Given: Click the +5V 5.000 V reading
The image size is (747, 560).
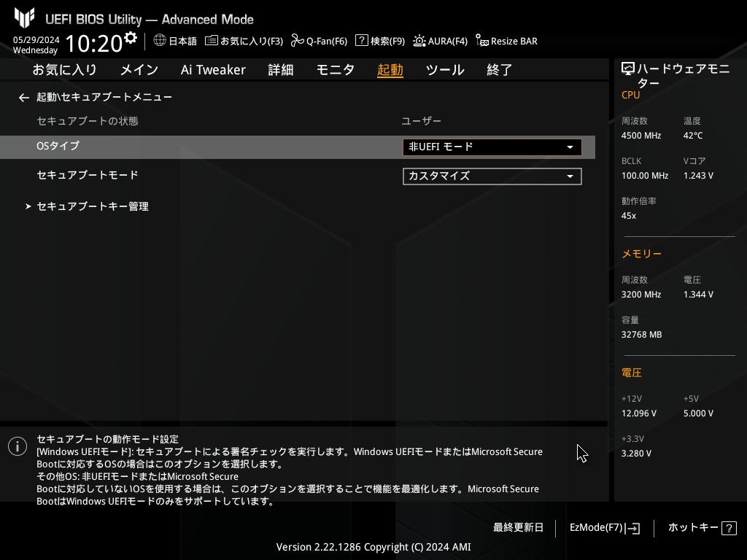Looking at the screenshot, I should click(698, 413).
